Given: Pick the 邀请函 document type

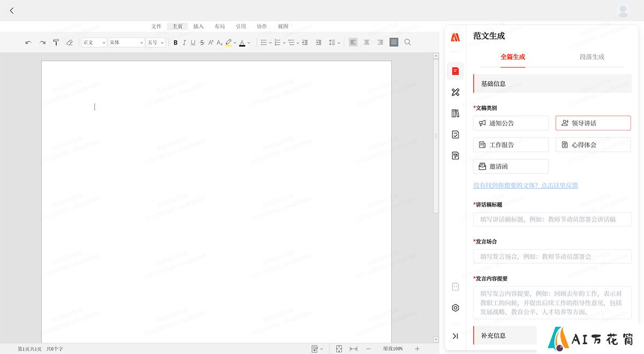Looking at the screenshot, I should (x=511, y=167).
